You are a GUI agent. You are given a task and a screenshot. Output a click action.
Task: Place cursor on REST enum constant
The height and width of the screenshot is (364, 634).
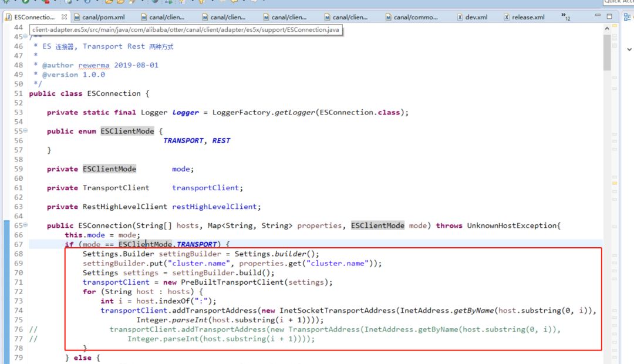221,141
